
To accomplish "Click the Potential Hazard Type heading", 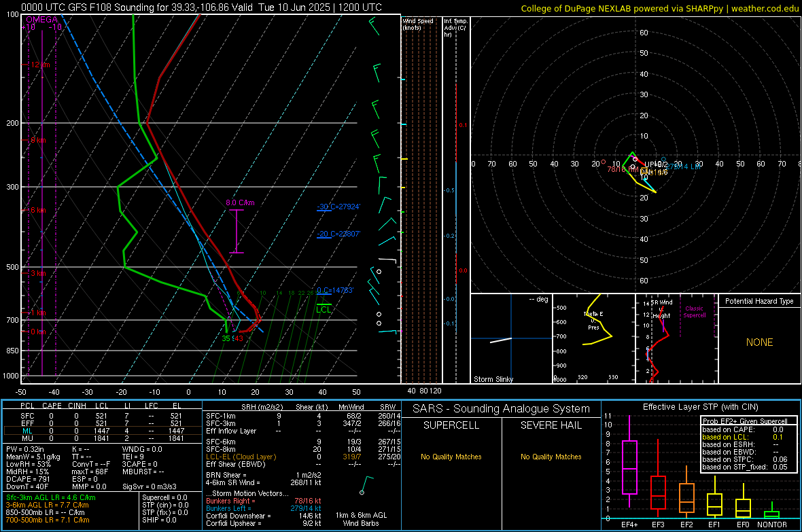I will tap(759, 301).
